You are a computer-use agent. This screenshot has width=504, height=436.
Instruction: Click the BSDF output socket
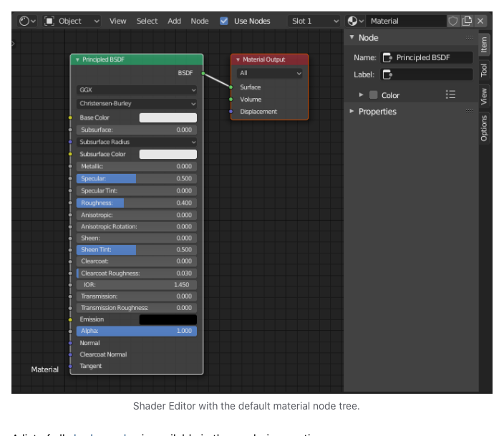(x=203, y=73)
